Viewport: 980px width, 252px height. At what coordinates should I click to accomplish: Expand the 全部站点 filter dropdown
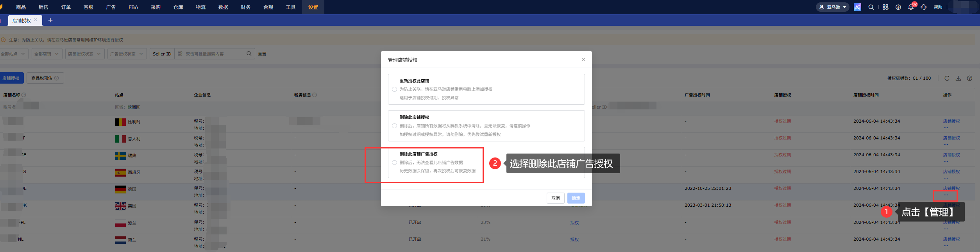[13, 54]
